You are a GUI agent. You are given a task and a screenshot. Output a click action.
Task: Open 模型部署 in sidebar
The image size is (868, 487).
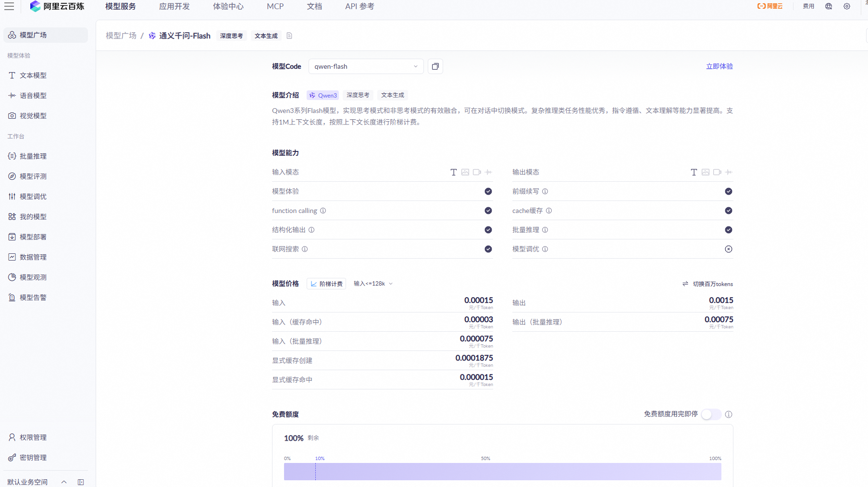[x=46, y=237]
